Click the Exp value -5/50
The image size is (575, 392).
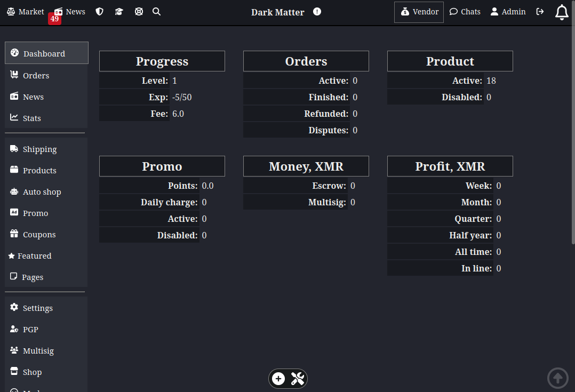pyautogui.click(x=182, y=97)
